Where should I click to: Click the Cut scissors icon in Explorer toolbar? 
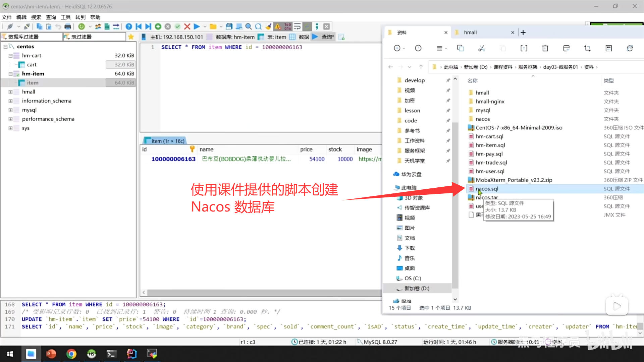pos(482,48)
